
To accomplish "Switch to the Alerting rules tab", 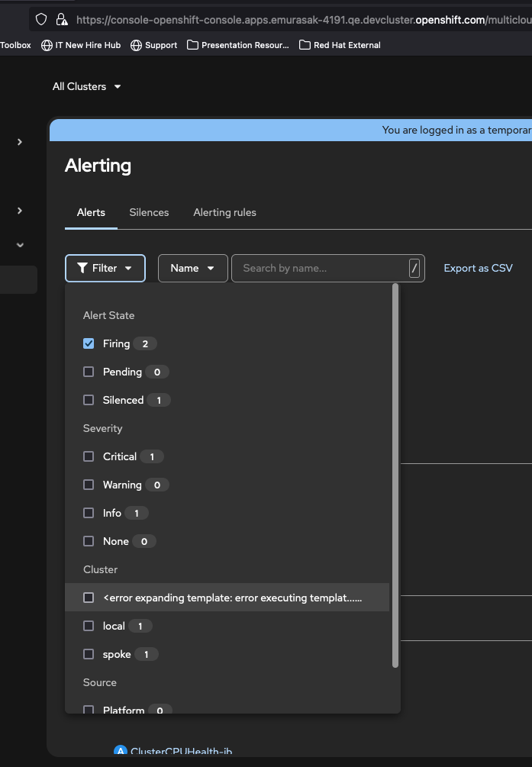I will (224, 212).
